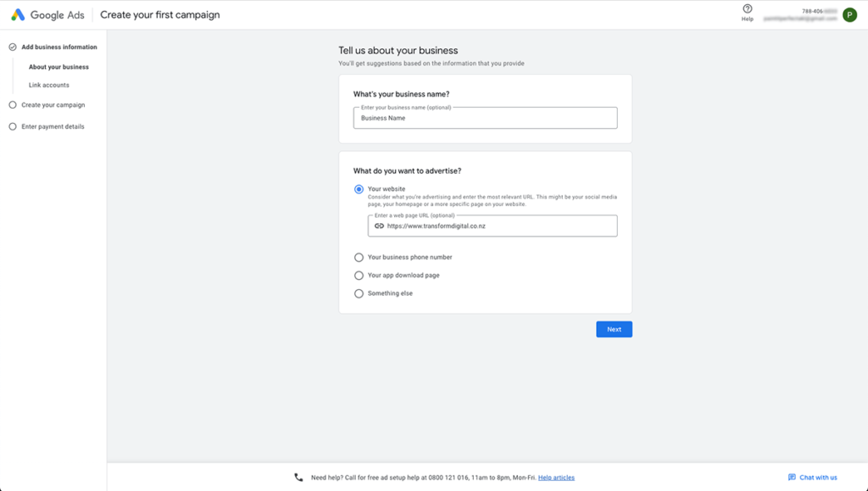The image size is (868, 491).
Task: Click the checkmark icon beside Add business information
Action: point(13,47)
